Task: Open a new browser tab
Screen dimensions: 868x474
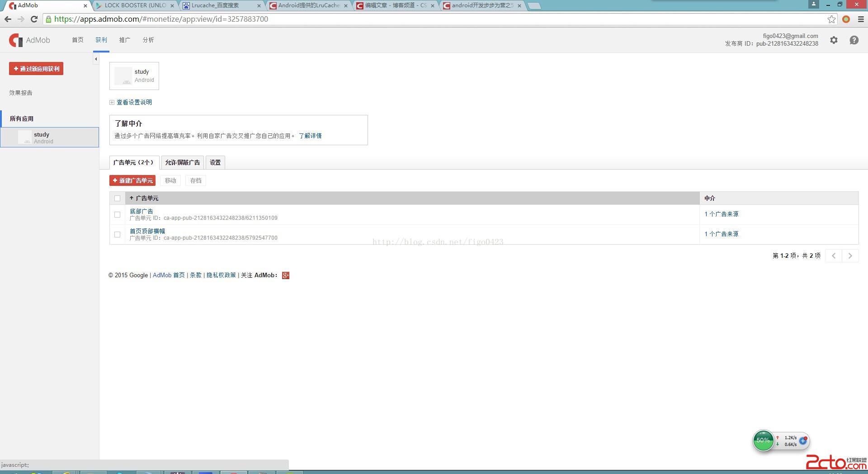Action: (534, 6)
